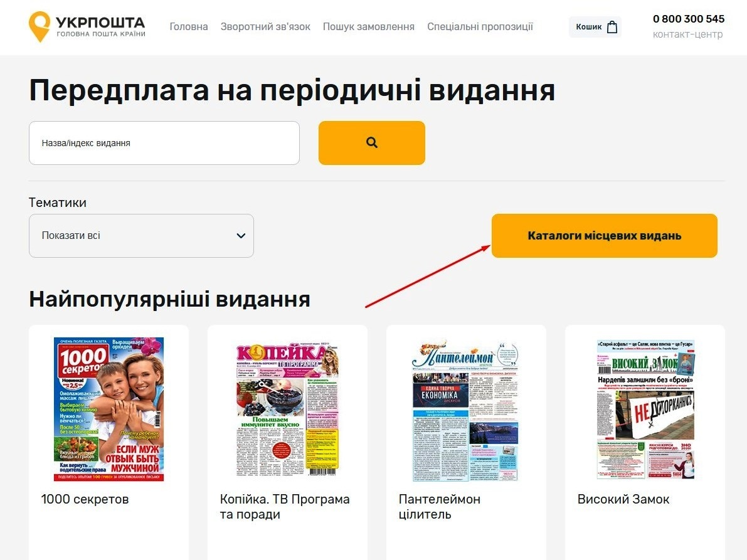Open Спеціальні пропозиції in the navigation
This screenshot has height=560, width=747.
click(480, 27)
